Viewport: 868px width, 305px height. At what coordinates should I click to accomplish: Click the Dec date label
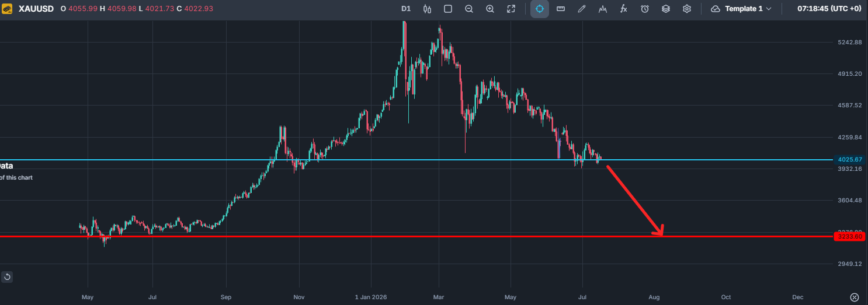click(x=798, y=297)
